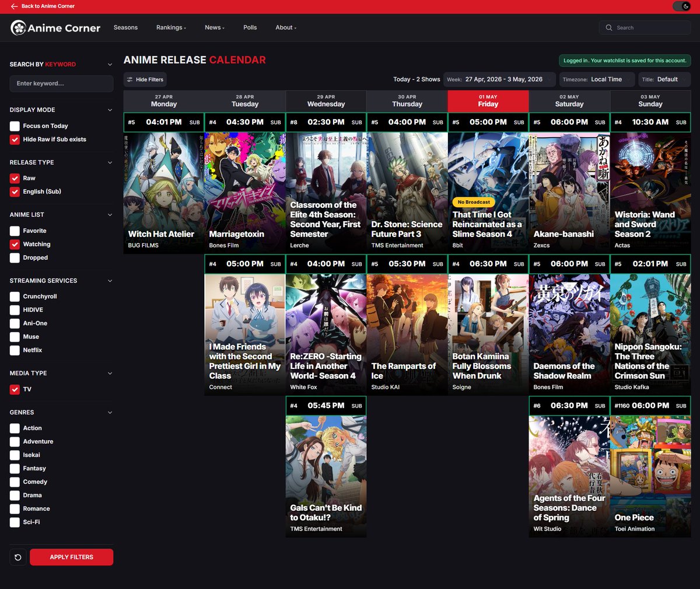Open the Title Default dropdown
Image resolution: width=700 pixels, height=589 pixels.
point(664,79)
